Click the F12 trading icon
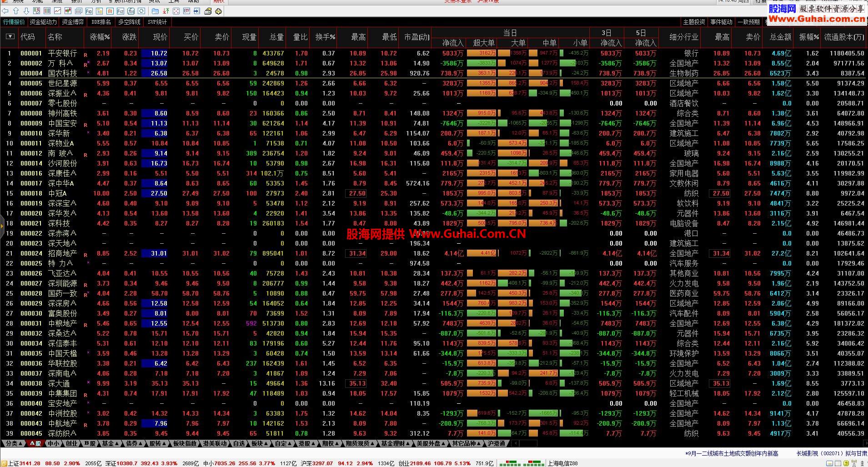868x467 pixels. [120, 11]
